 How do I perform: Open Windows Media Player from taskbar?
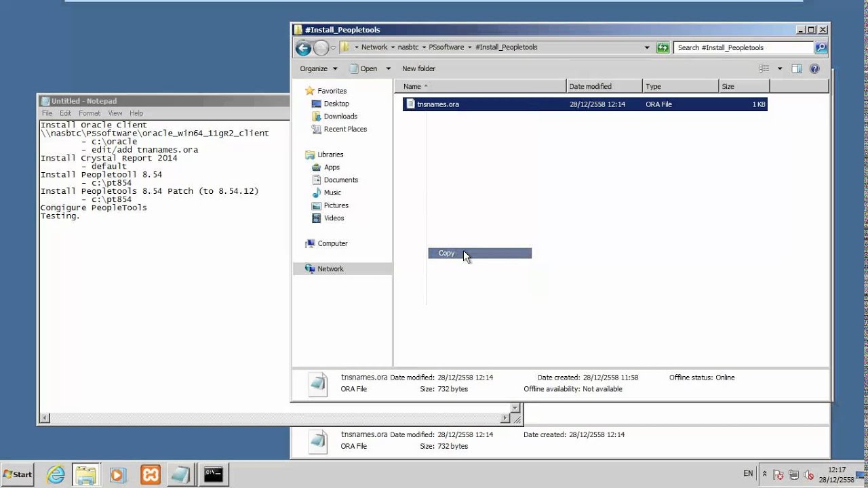118,475
